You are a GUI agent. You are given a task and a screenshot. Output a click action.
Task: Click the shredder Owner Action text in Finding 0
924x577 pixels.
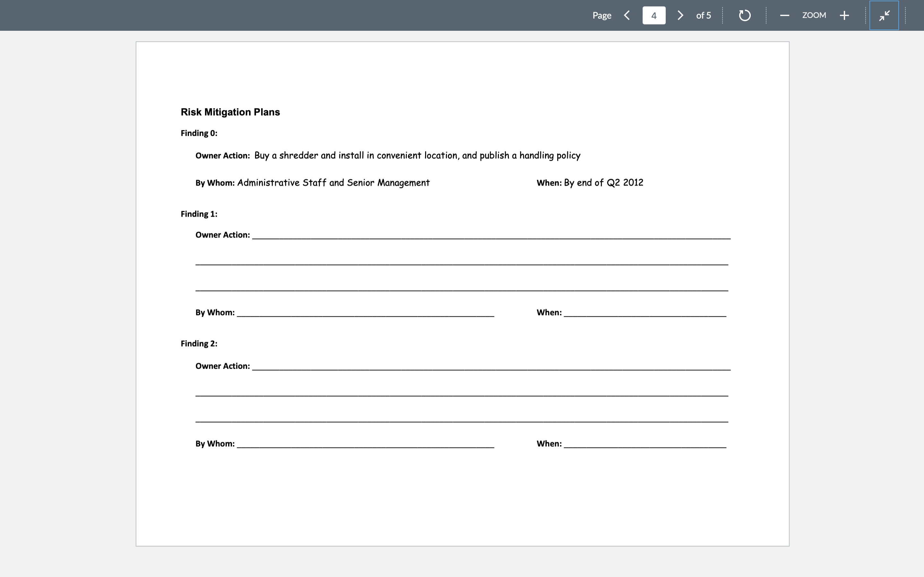(417, 155)
